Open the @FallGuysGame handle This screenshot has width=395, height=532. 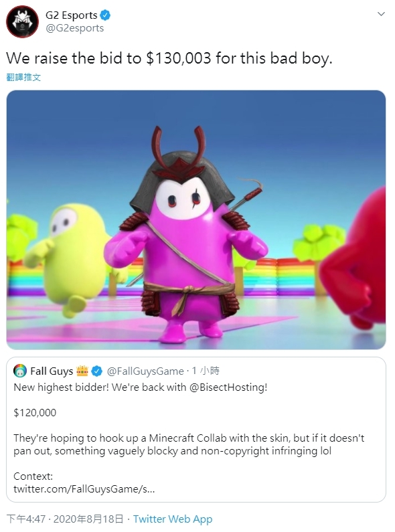coord(145,371)
